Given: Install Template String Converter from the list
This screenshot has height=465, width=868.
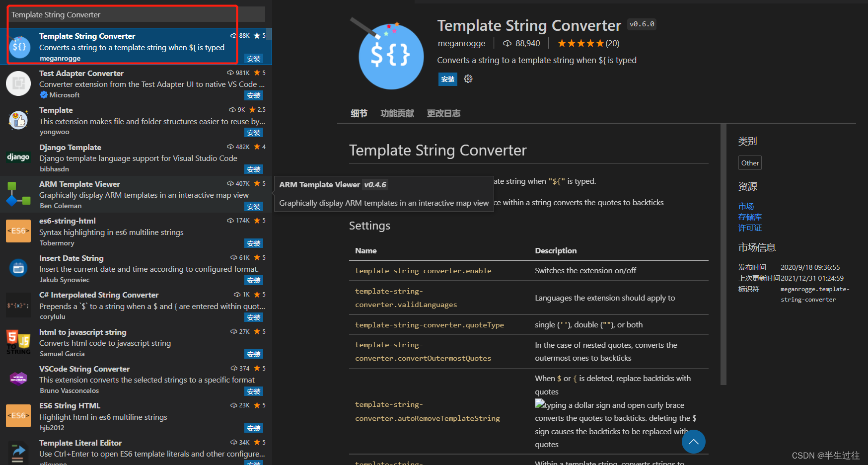Looking at the screenshot, I should 254,59.
